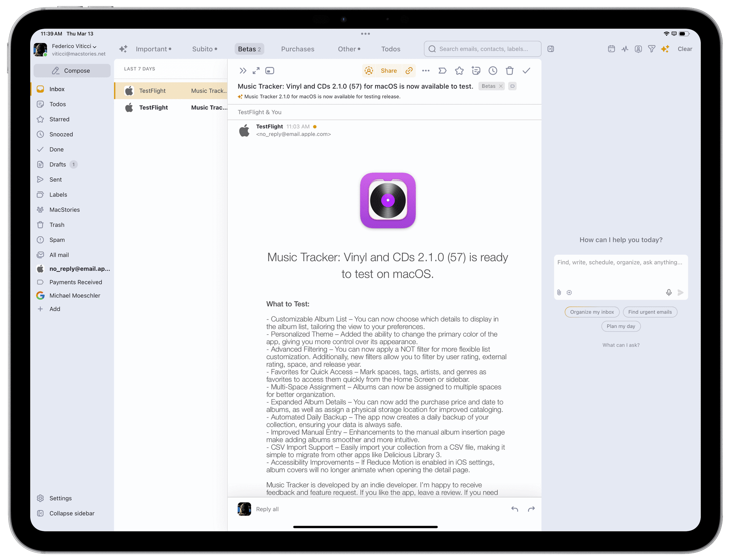This screenshot has width=731, height=560.
Task: Click Add in the sidebar
Action: (x=72, y=309)
